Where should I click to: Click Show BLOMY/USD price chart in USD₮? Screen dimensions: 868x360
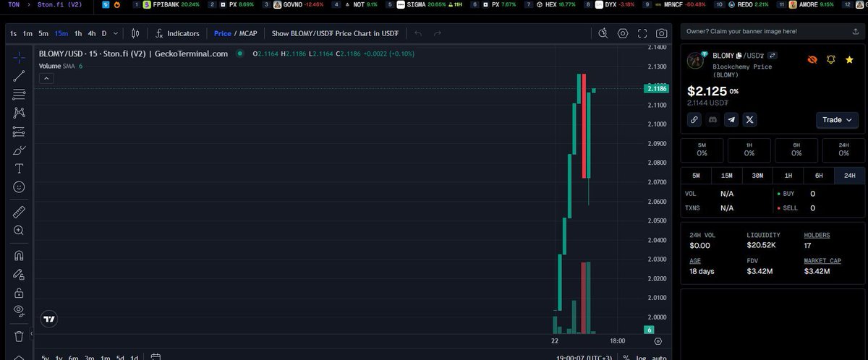click(x=336, y=33)
